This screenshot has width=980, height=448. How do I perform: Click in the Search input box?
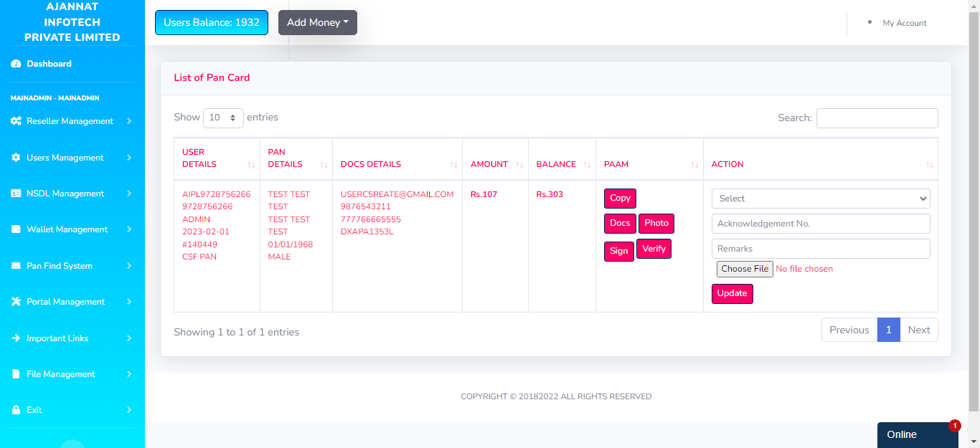877,118
